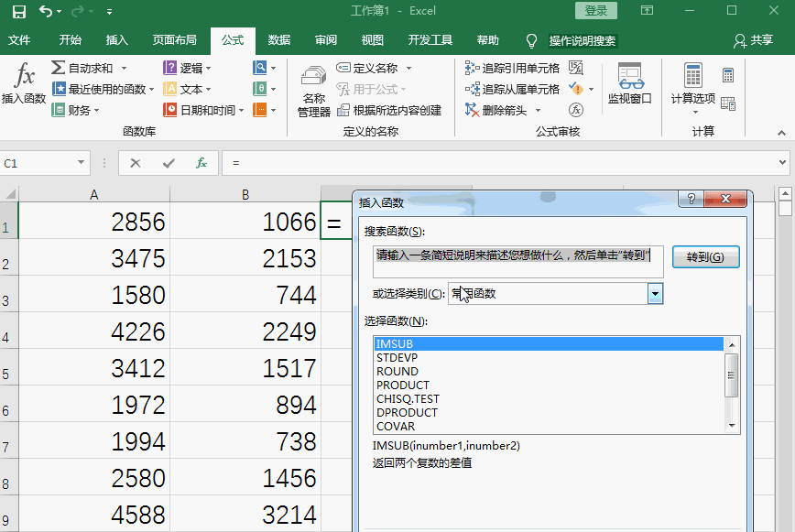Click the Evaluate Formula (fx circle) icon

[575, 109]
